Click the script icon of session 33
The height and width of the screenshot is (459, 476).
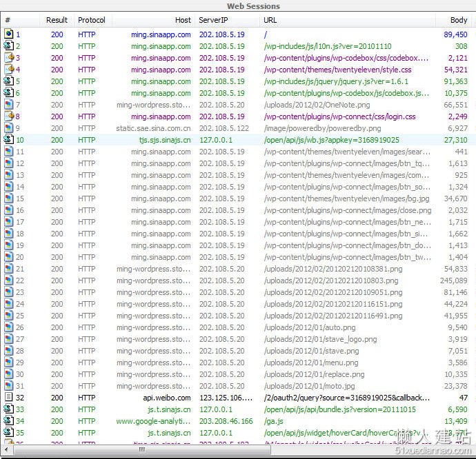point(9,409)
